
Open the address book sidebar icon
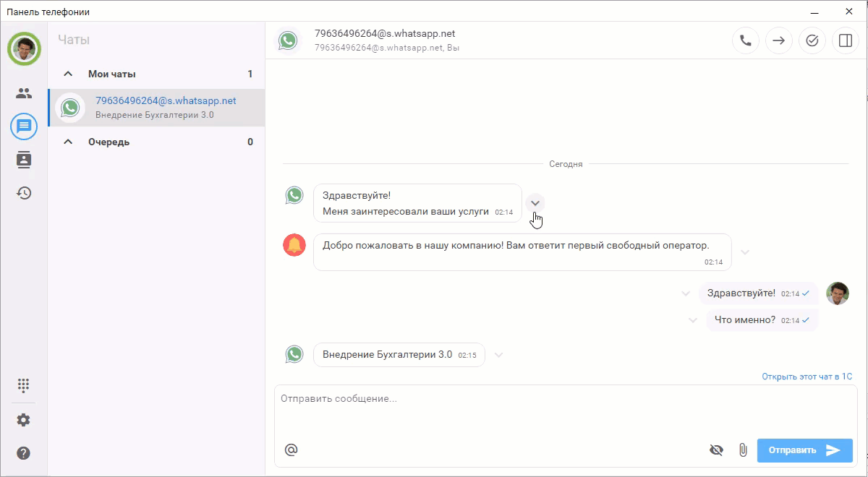click(24, 160)
